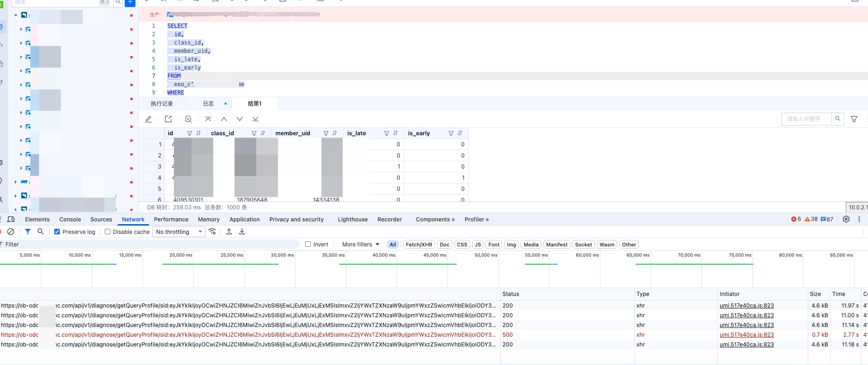Switch to the Console tab
The width and height of the screenshot is (868, 365).
coord(70,220)
